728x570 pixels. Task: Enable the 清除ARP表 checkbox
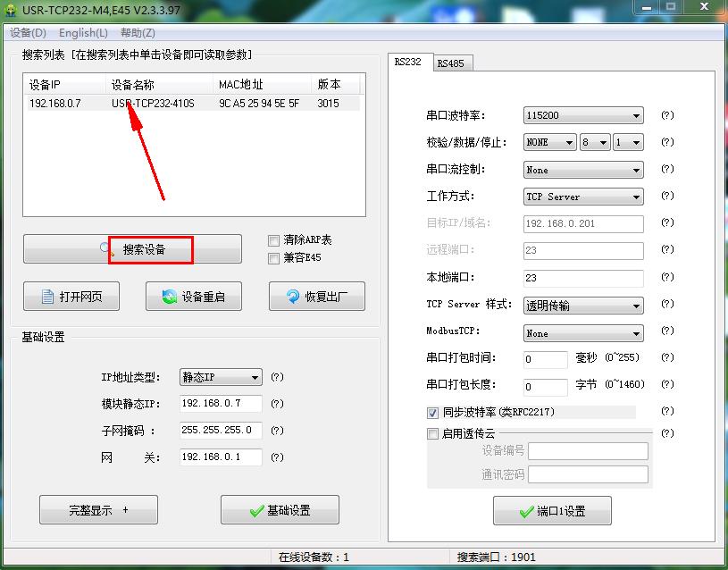tap(274, 240)
